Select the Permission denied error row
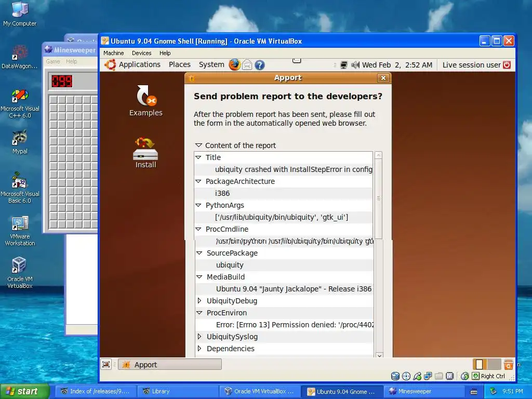 click(x=284, y=325)
